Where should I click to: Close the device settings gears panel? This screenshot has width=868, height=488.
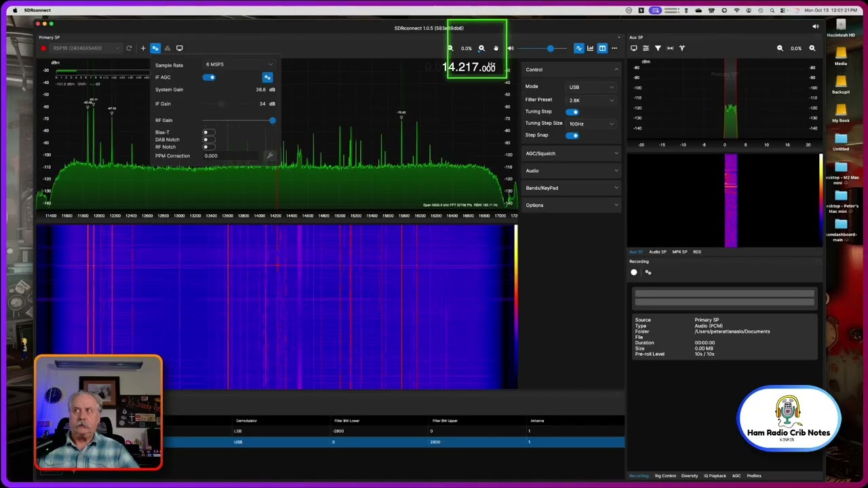155,48
